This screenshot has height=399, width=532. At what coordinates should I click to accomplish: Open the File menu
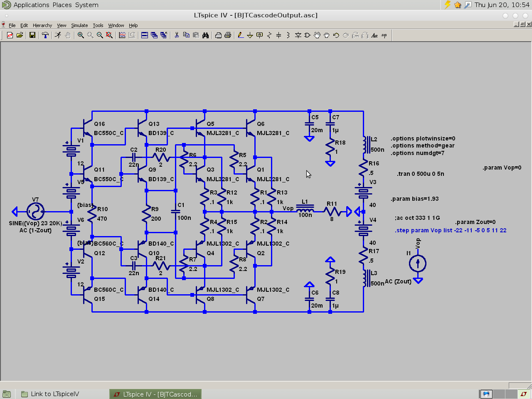(x=12, y=25)
